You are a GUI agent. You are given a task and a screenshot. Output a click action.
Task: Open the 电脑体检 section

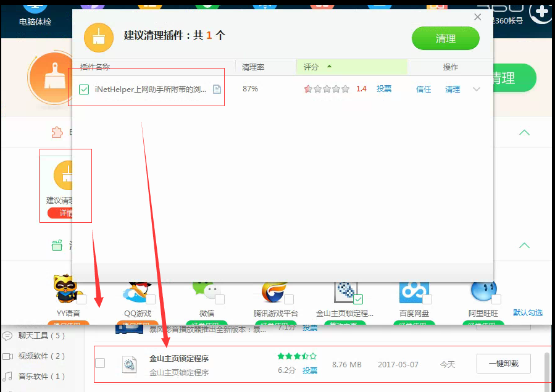(35, 14)
